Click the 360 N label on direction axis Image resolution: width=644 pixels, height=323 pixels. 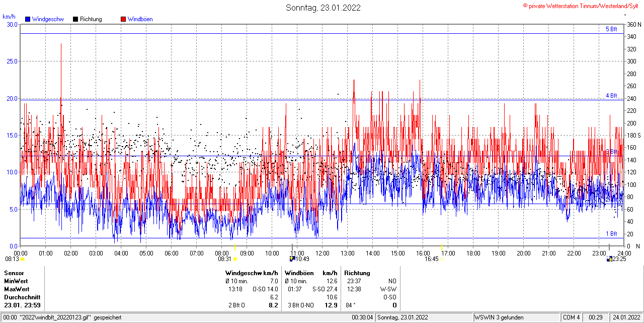click(x=634, y=24)
